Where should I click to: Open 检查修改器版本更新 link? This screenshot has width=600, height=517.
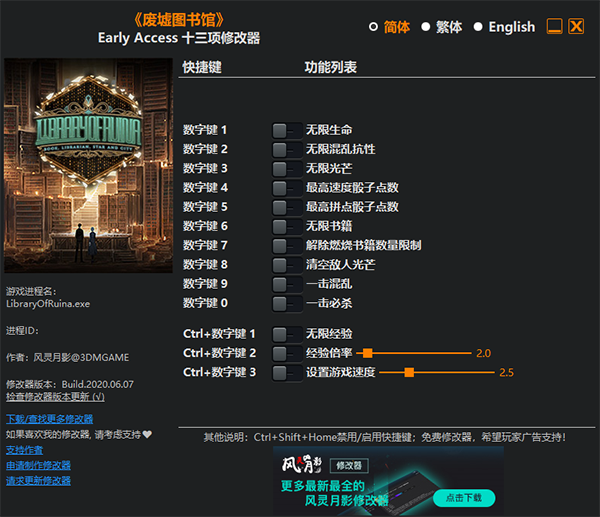pos(55,397)
